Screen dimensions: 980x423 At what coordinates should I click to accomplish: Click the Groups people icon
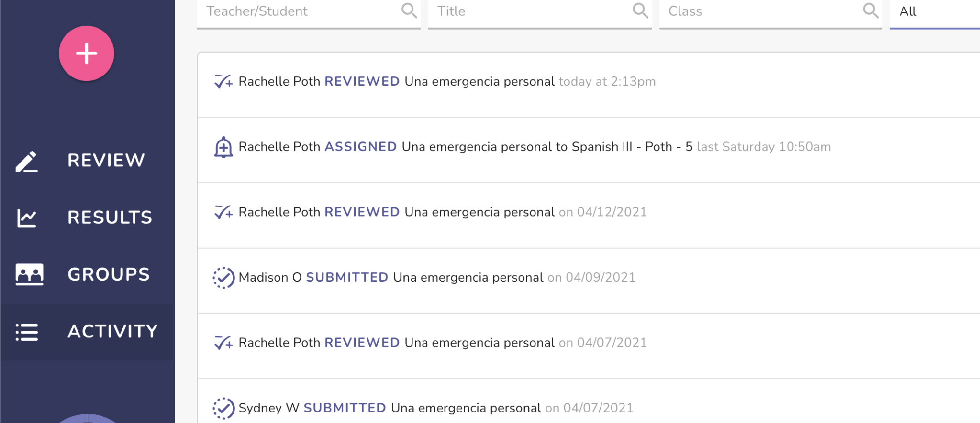pyautogui.click(x=29, y=274)
